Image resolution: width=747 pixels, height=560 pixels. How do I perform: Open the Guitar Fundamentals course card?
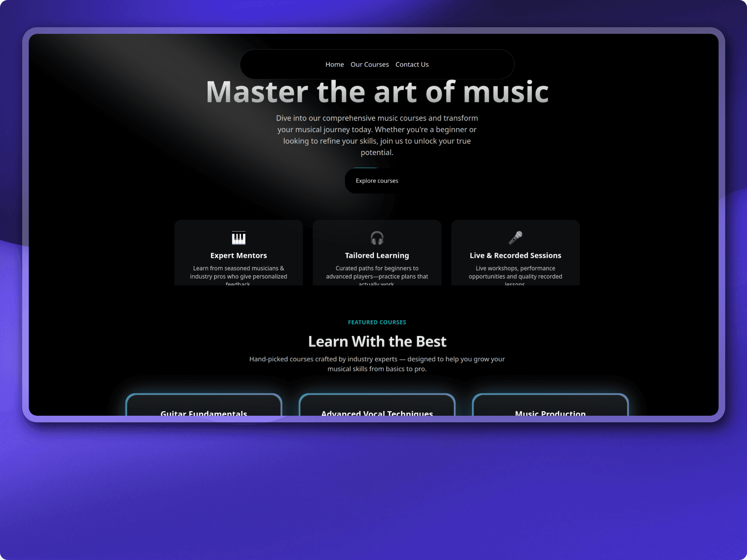click(204, 405)
